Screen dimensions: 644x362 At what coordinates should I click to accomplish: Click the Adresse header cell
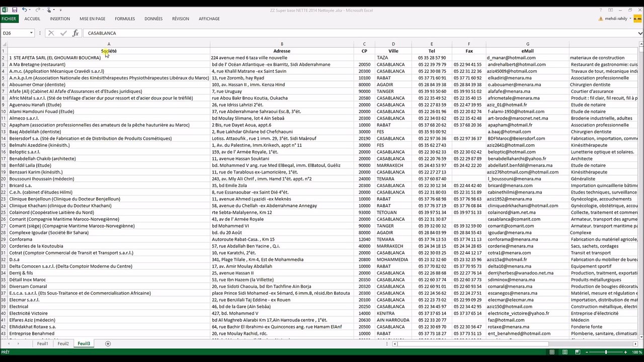tap(282, 51)
